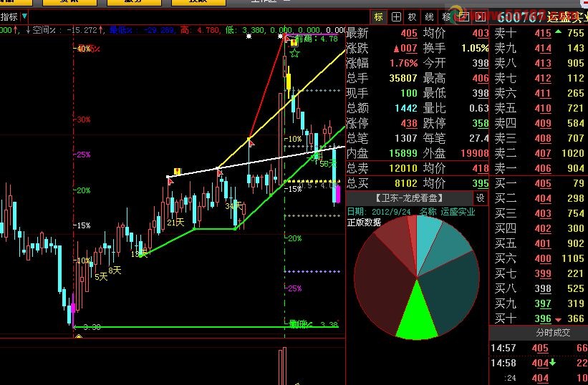Click stock code 600767 title
This screenshot has width=588, height=385.
tap(521, 17)
